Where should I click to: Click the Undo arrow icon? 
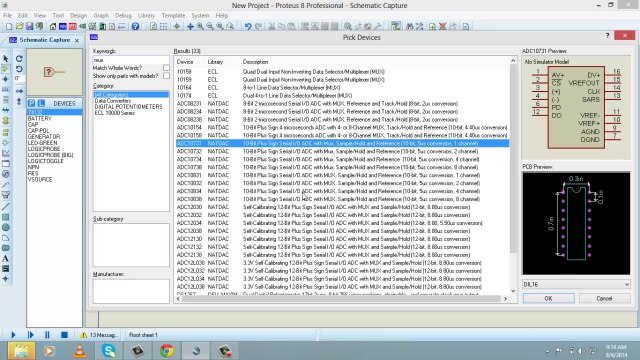tap(248, 26)
